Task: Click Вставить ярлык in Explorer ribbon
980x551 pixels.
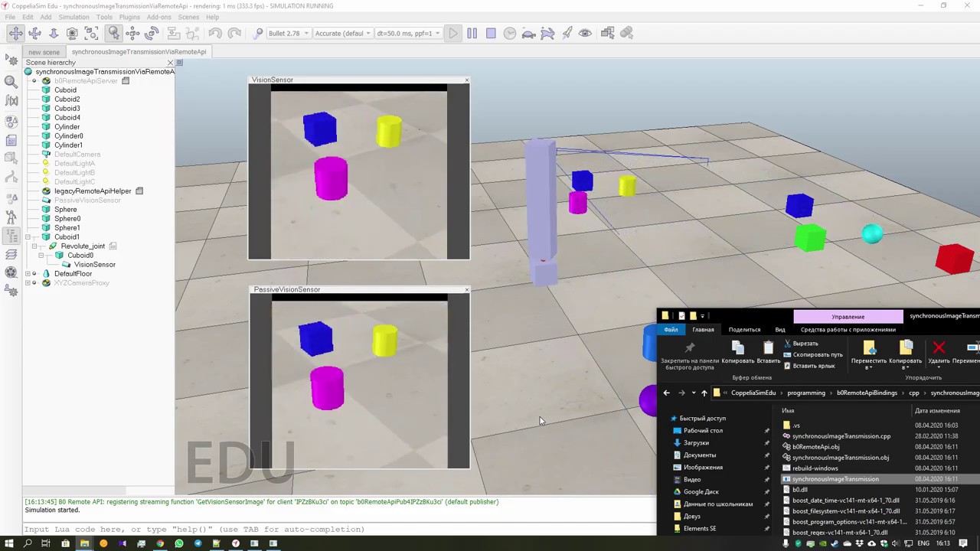Action: point(809,366)
